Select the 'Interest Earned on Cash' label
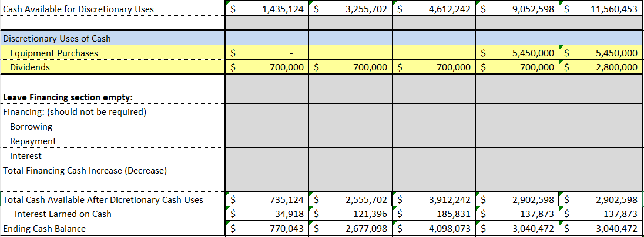This screenshot has height=237, width=644. (113, 214)
